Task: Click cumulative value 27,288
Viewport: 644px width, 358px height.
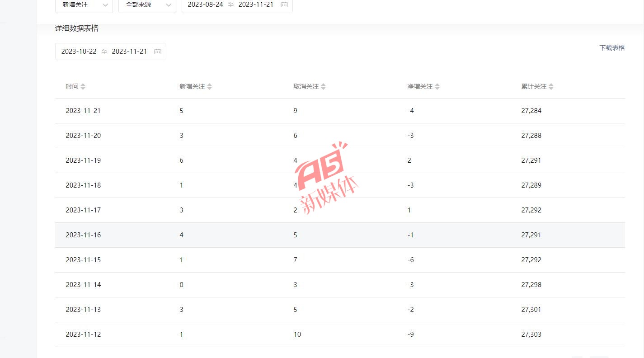Action: coord(531,136)
